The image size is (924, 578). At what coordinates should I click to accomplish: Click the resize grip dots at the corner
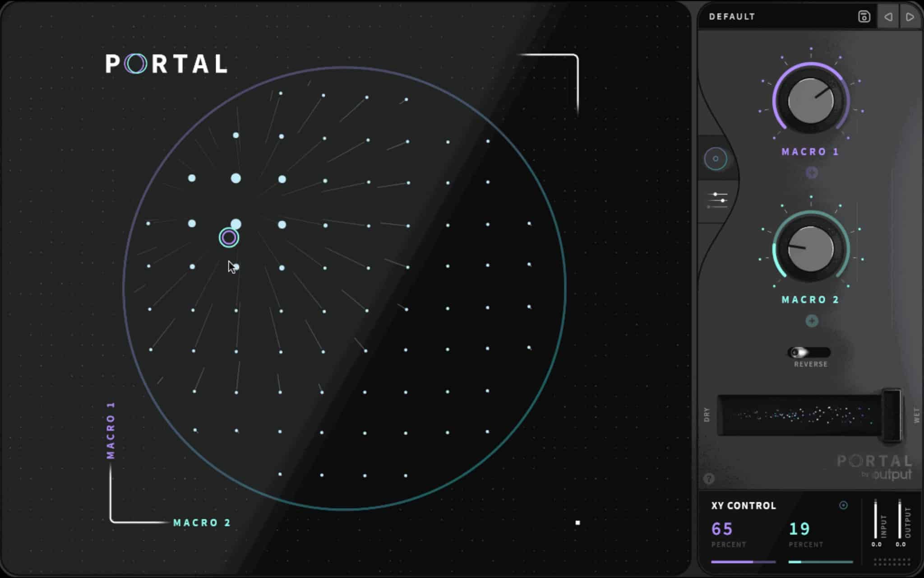click(x=892, y=562)
